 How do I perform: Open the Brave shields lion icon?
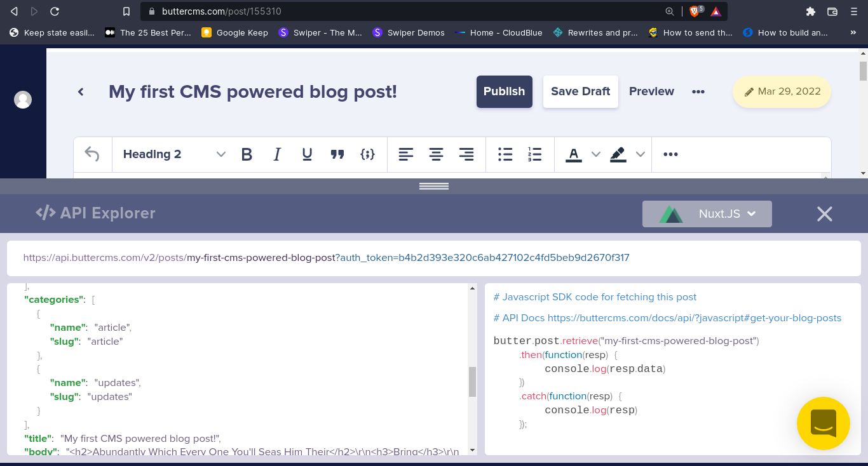(x=695, y=11)
